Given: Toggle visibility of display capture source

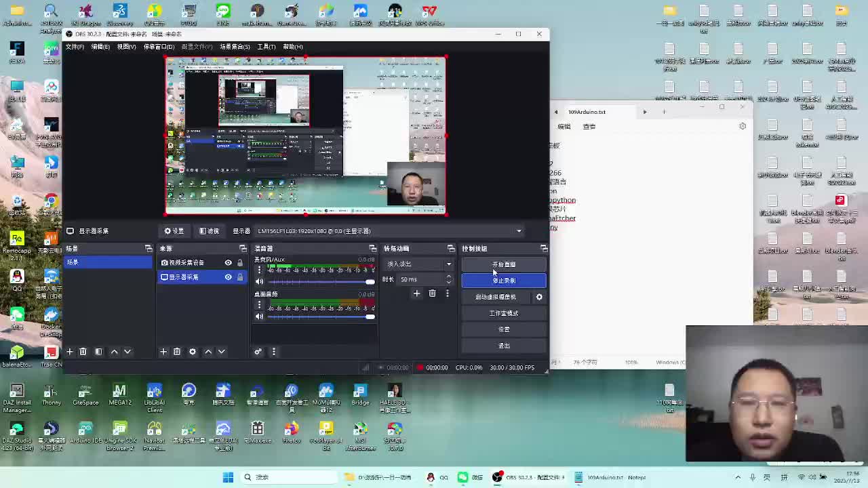Looking at the screenshot, I should [228, 277].
